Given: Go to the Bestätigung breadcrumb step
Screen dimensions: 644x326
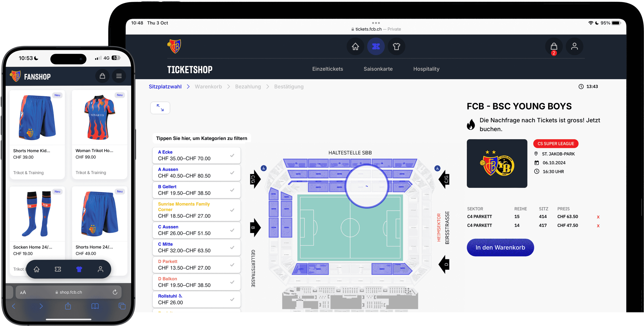Looking at the screenshot, I should [x=289, y=87].
